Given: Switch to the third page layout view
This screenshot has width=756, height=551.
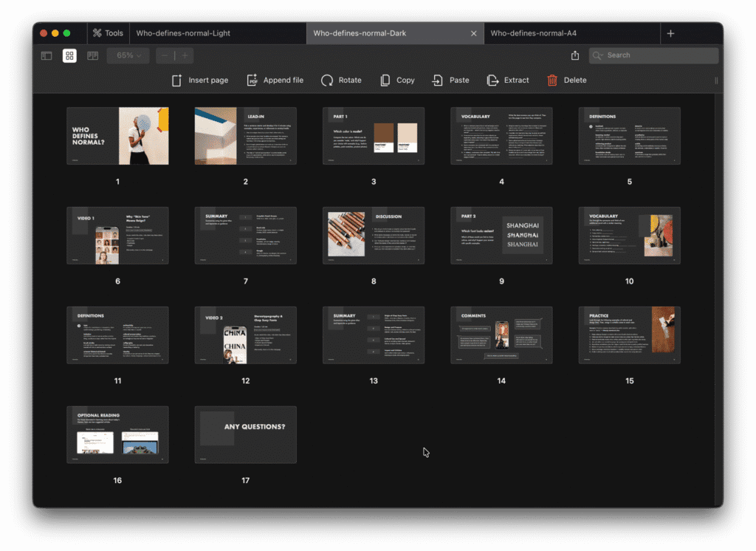Looking at the screenshot, I should coord(92,55).
